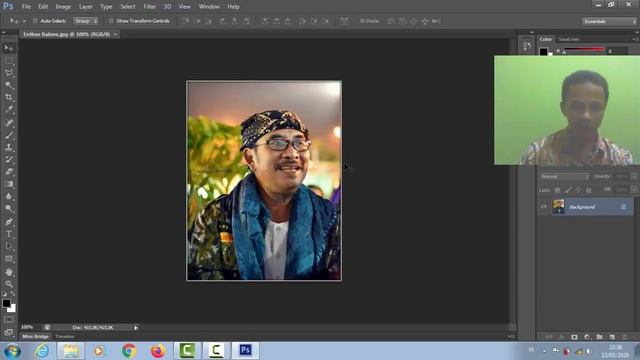The width and height of the screenshot is (640, 360).
Task: Create adjustment layer icon
Action: (587, 337)
